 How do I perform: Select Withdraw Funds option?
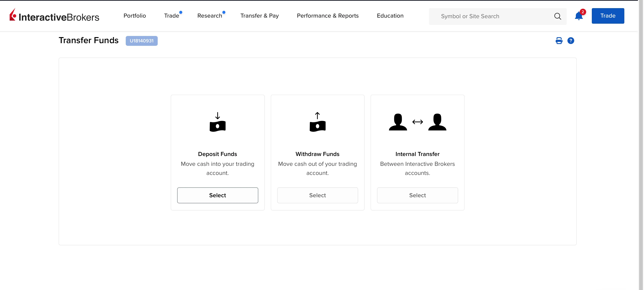317,195
